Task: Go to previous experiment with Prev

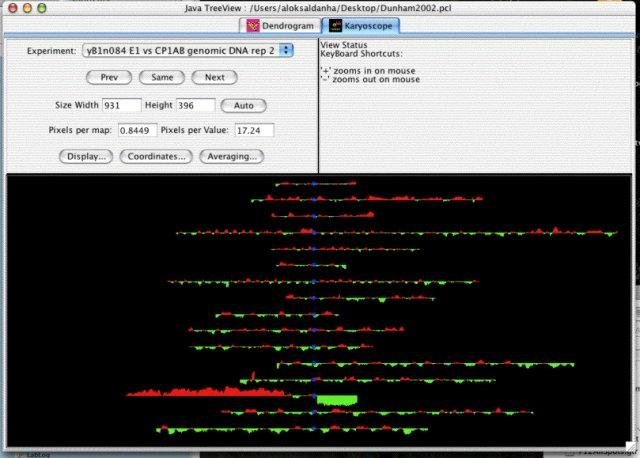Action: (109, 78)
